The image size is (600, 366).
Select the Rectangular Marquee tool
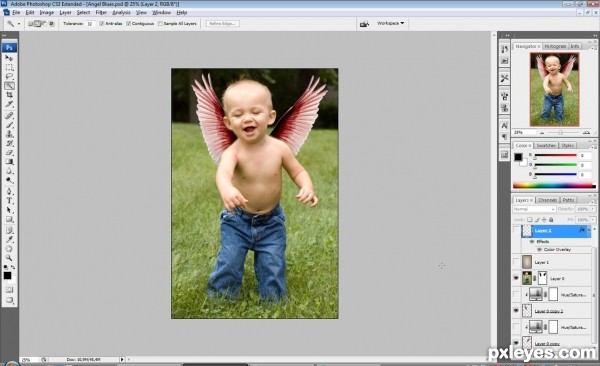(9, 67)
